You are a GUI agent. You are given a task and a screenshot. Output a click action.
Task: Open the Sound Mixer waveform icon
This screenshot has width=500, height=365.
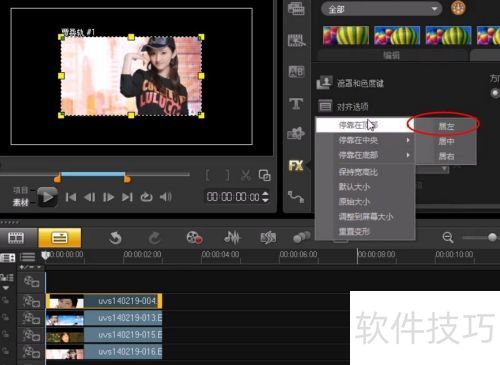coord(232,238)
